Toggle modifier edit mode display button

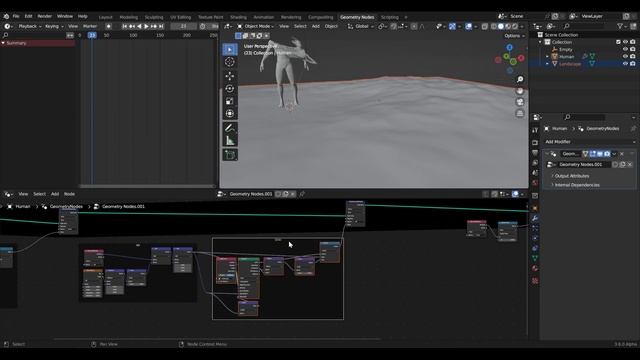pyautogui.click(x=592, y=154)
